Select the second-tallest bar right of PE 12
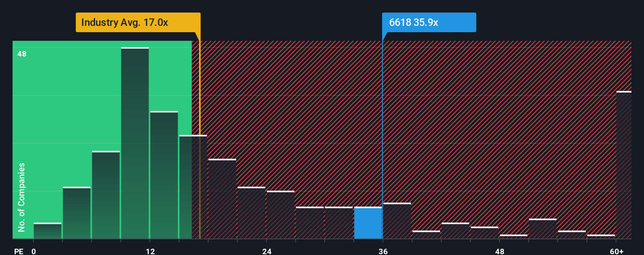This screenshot has height=255, width=644. pos(164,175)
